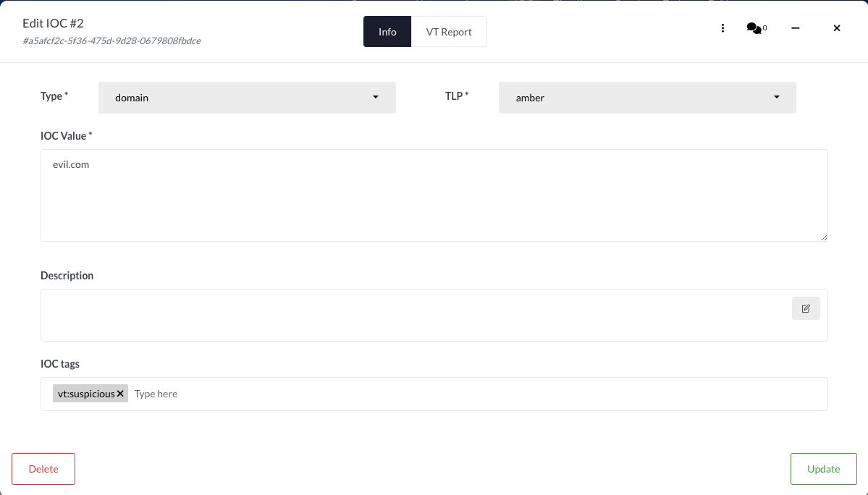Click the green Update button
The width and height of the screenshot is (868, 495).
tap(824, 469)
